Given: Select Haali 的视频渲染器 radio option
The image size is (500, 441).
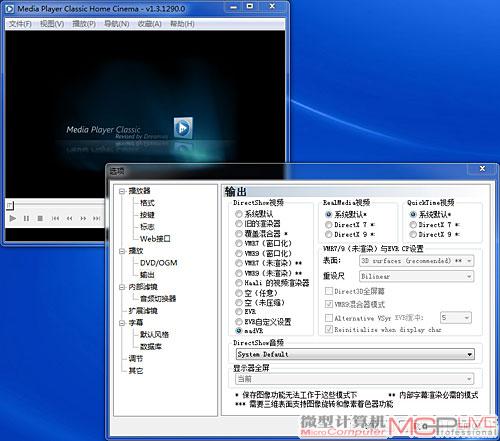Looking at the screenshot, I should tap(239, 283).
